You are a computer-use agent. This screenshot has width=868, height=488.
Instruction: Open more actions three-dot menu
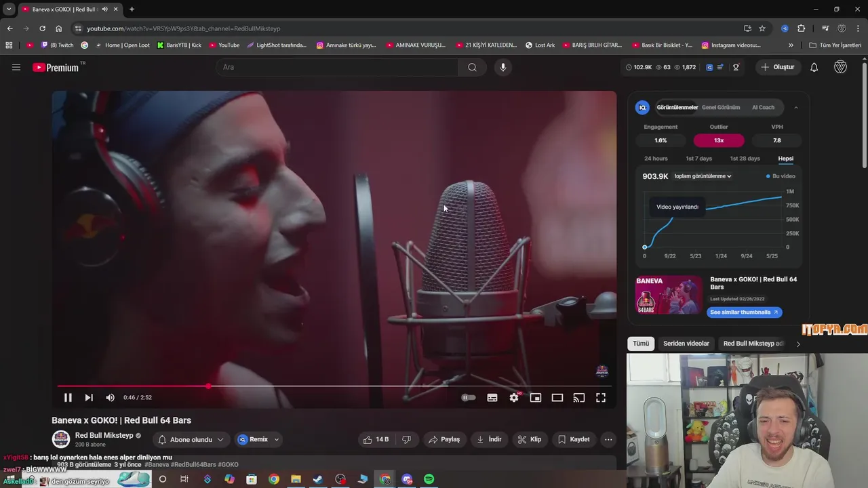608,440
